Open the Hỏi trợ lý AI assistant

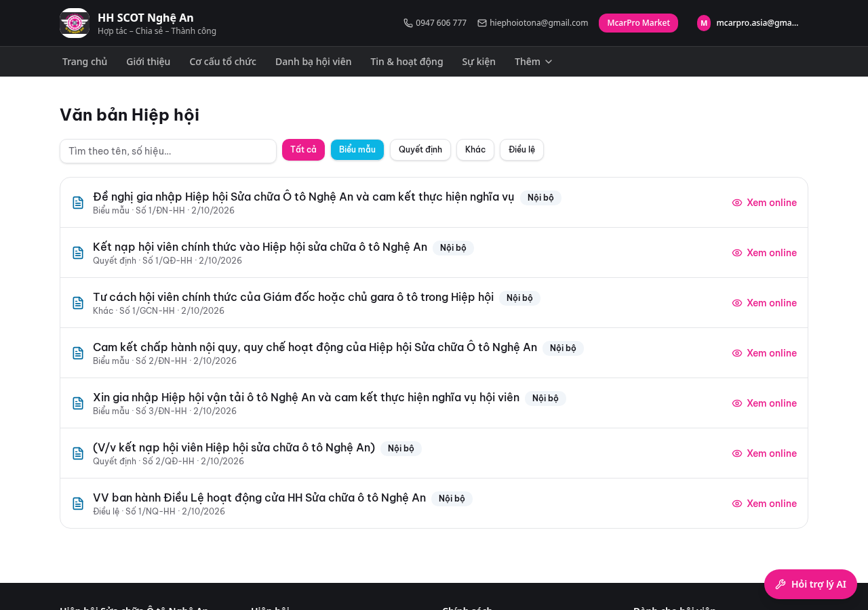point(810,584)
